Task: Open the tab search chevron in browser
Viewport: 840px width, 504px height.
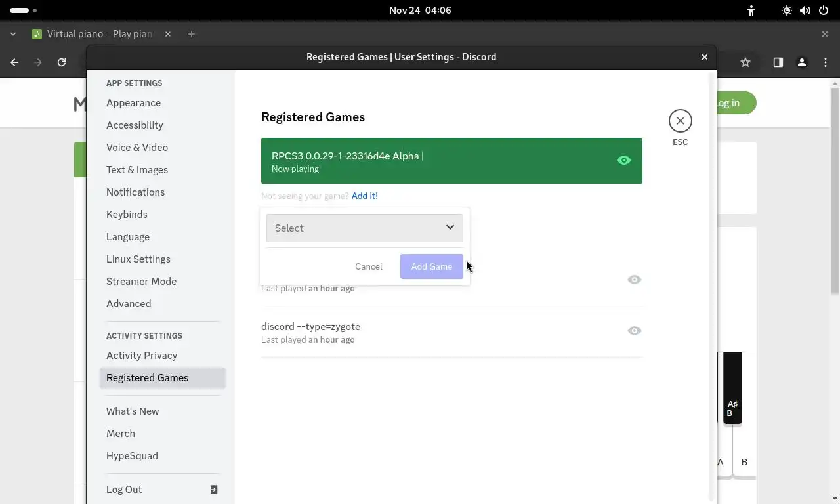Action: coord(12,34)
